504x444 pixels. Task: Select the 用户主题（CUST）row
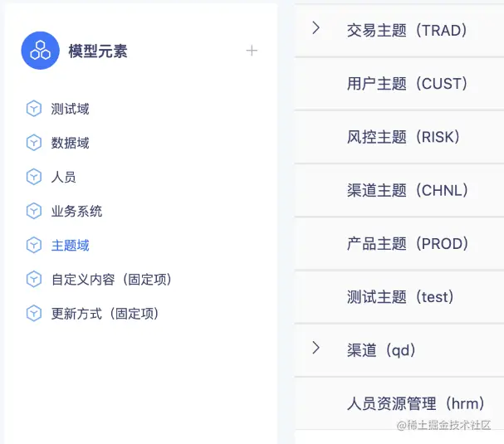[399, 84]
